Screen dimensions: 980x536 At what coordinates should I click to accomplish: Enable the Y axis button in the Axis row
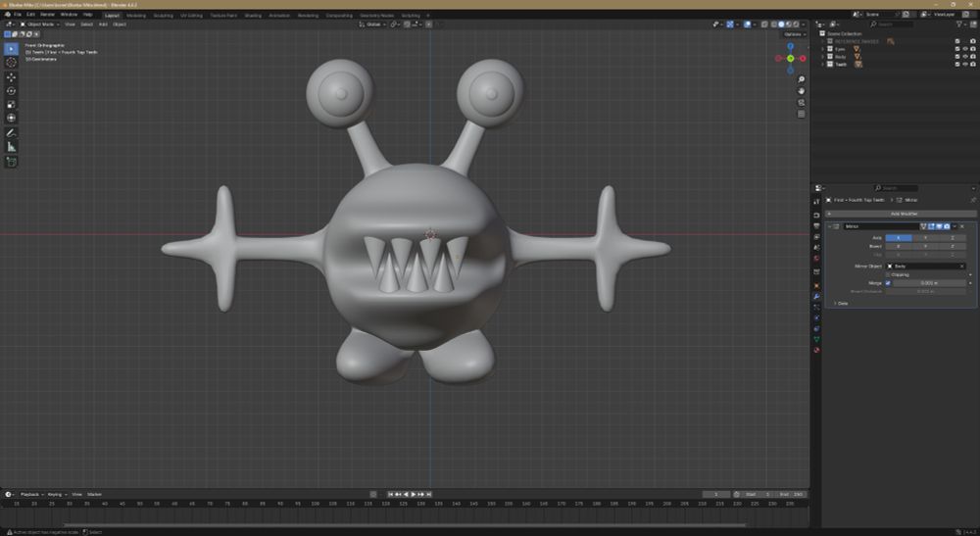tap(925, 237)
